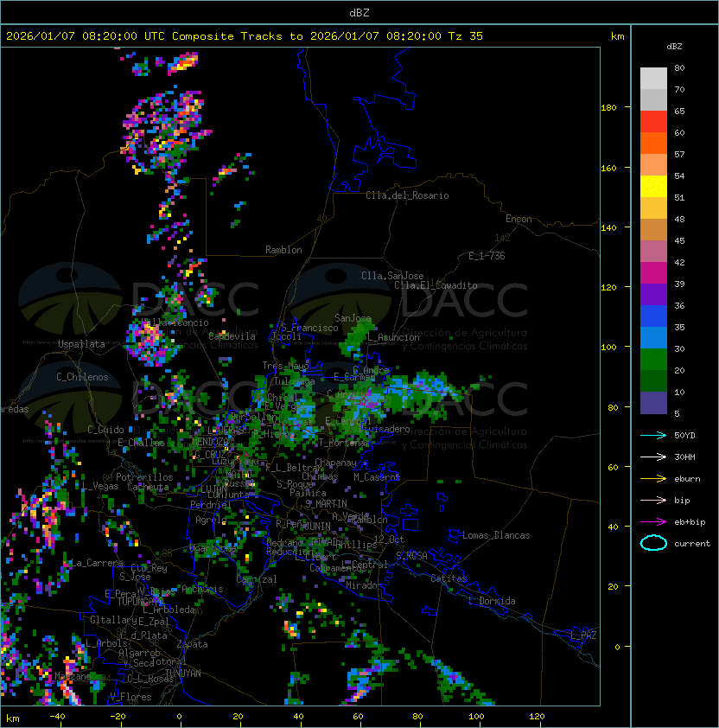The width and height of the screenshot is (719, 728).
Task: Click the 'Potrerillos' map label
Action: click(x=144, y=476)
